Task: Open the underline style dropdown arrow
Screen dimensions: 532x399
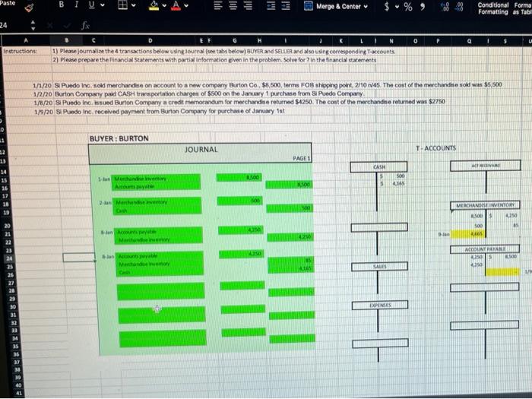Action: click(x=103, y=5)
